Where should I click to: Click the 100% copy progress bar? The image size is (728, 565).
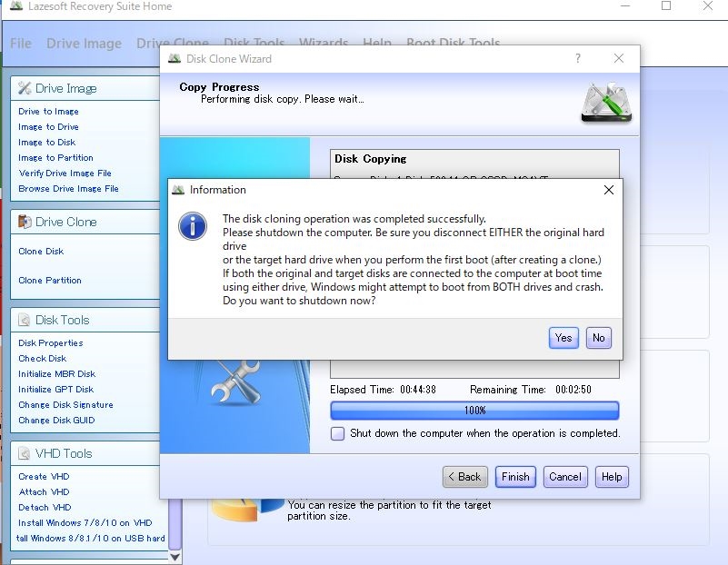pyautogui.click(x=474, y=410)
